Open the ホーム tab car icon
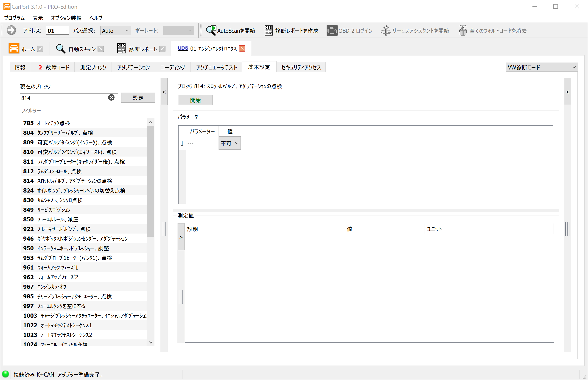 pyautogui.click(x=14, y=49)
